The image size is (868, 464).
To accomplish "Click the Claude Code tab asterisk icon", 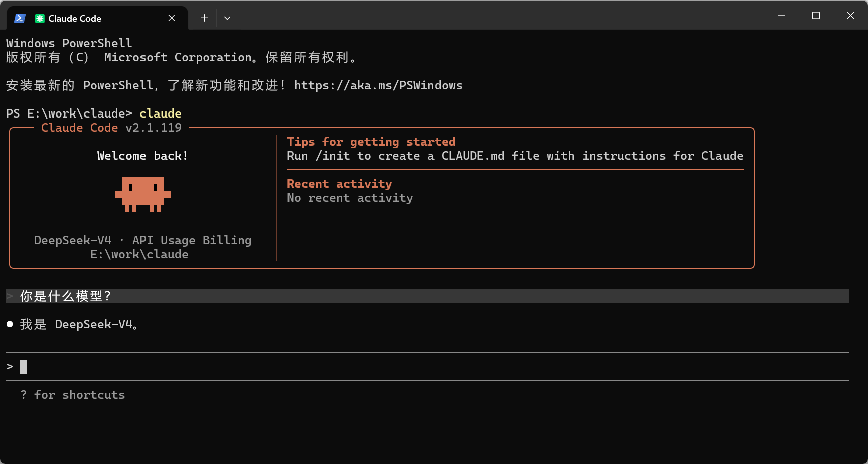I will point(40,19).
